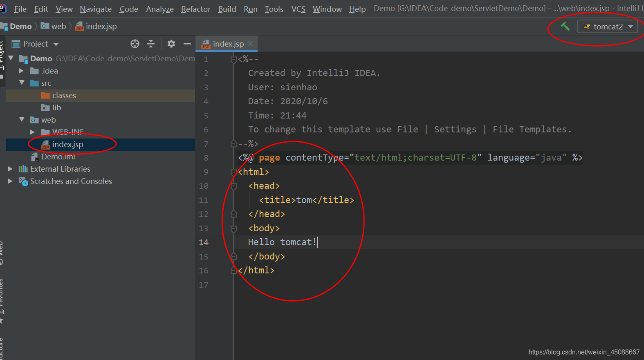644x360 pixels.
Task: Click the 'page' directive keyword on line 8
Action: [269, 158]
